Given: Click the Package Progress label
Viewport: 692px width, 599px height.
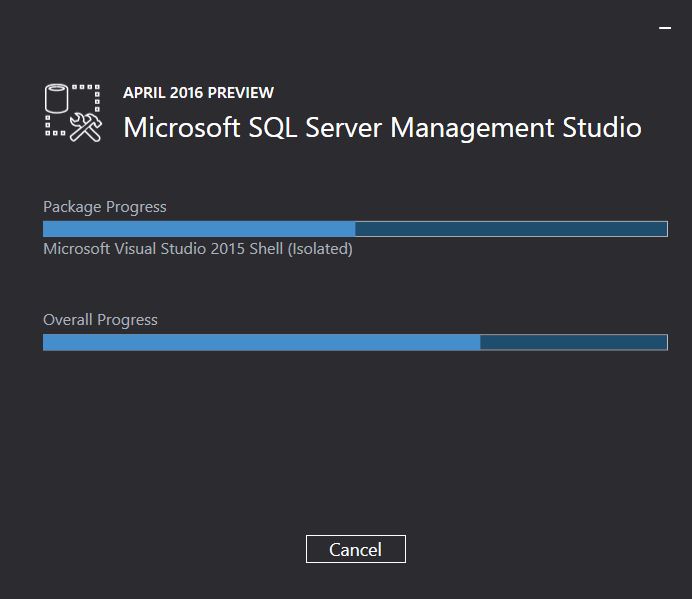Looking at the screenshot, I should [x=105, y=207].
